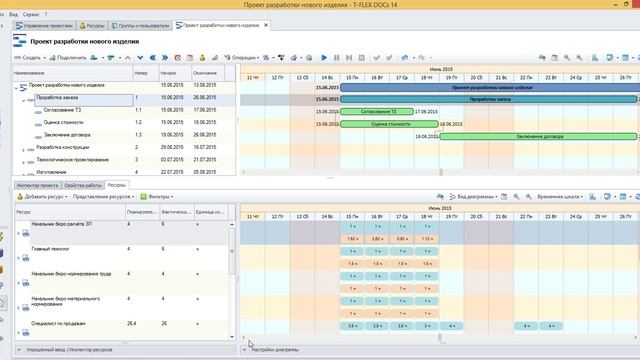Click zoom-in magnifier in resource diagram toolbar
This screenshot has height=360, width=640.
pyautogui.click(x=516, y=197)
